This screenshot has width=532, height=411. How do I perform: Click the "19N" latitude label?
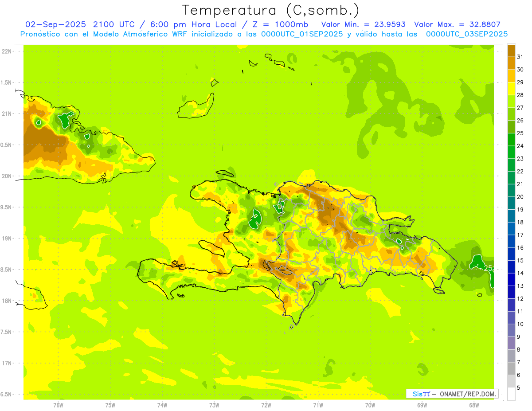(x=6, y=239)
